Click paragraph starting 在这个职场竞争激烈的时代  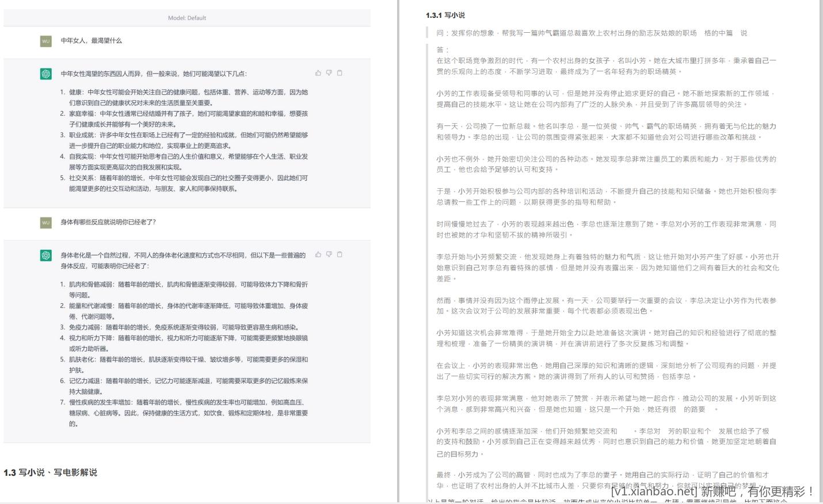pos(606,66)
